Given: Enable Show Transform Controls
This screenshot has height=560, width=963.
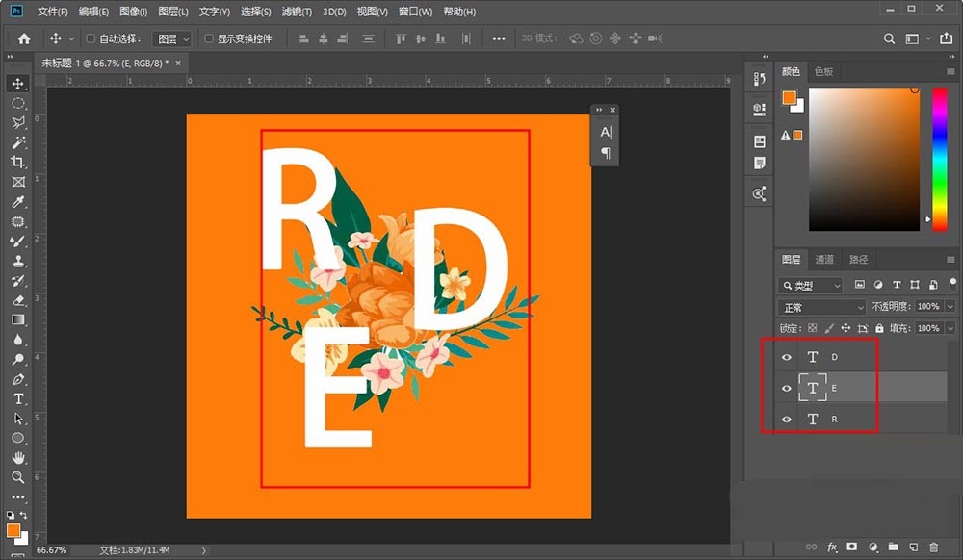Looking at the screenshot, I should (x=209, y=38).
